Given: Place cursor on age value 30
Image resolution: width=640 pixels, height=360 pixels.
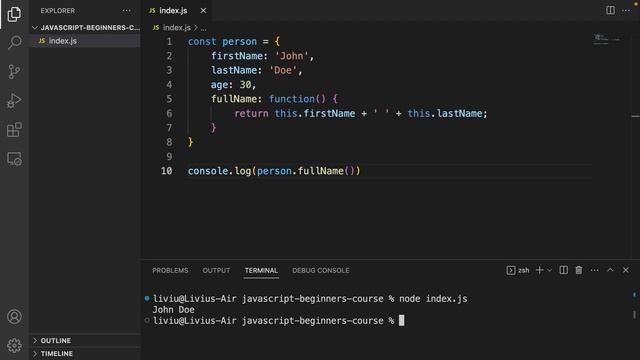Looking at the screenshot, I should coord(245,84).
